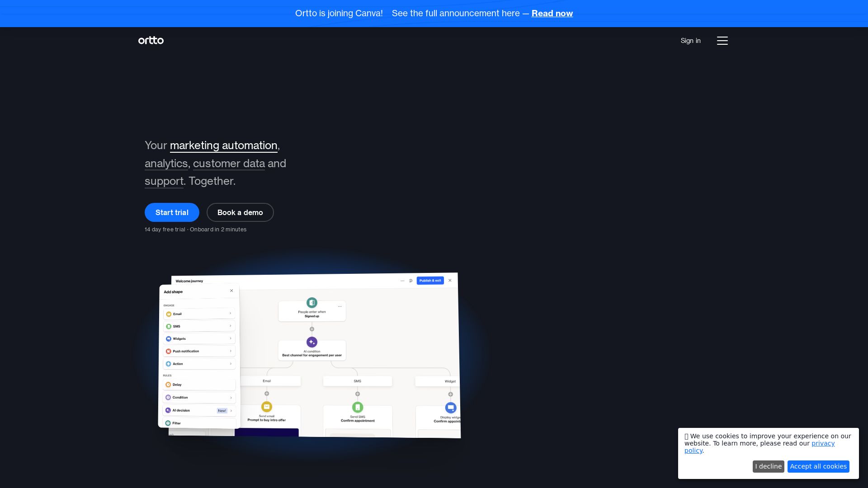Click the green Send SMS phone icon
This screenshot has width=868, height=488.
[358, 407]
